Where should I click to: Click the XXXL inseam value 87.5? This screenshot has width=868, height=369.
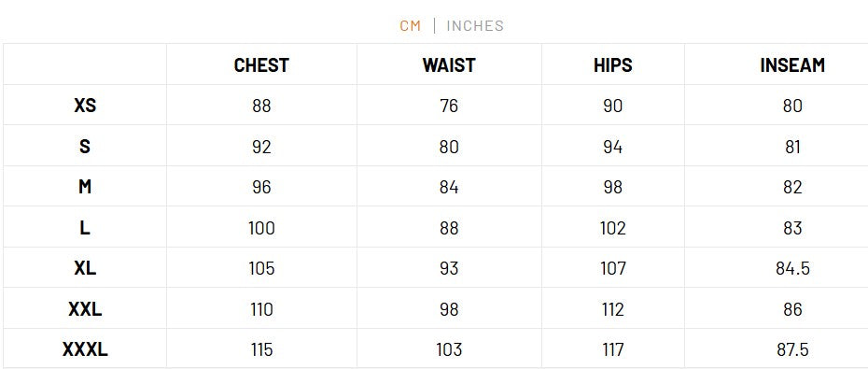click(x=792, y=349)
